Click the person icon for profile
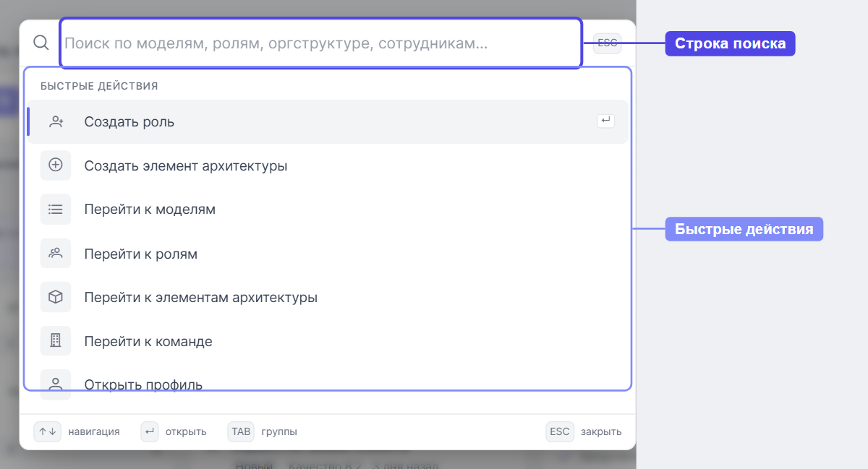 56,384
